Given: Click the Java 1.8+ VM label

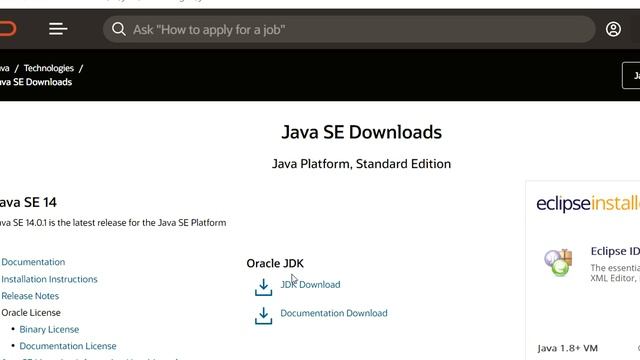Looking at the screenshot, I should [x=568, y=348].
